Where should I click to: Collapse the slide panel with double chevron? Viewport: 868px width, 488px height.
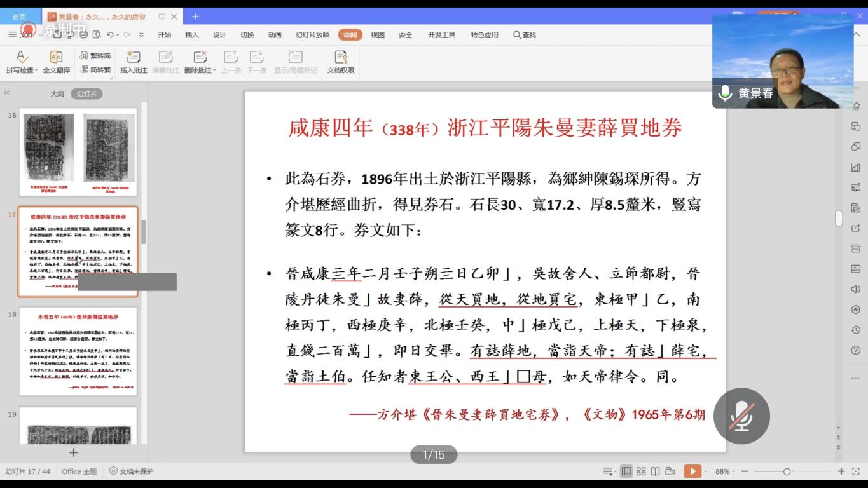point(7,93)
